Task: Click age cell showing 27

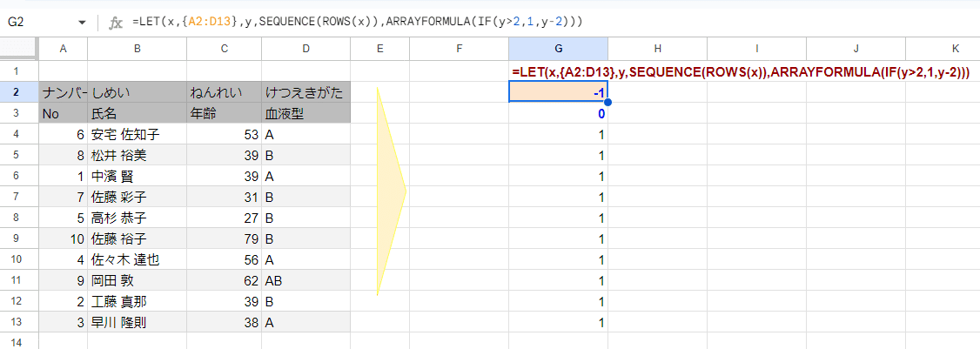Action: coord(224,218)
